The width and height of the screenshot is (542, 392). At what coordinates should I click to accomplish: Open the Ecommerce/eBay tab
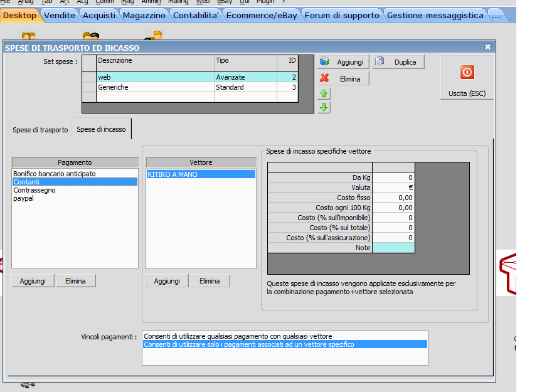click(x=262, y=16)
